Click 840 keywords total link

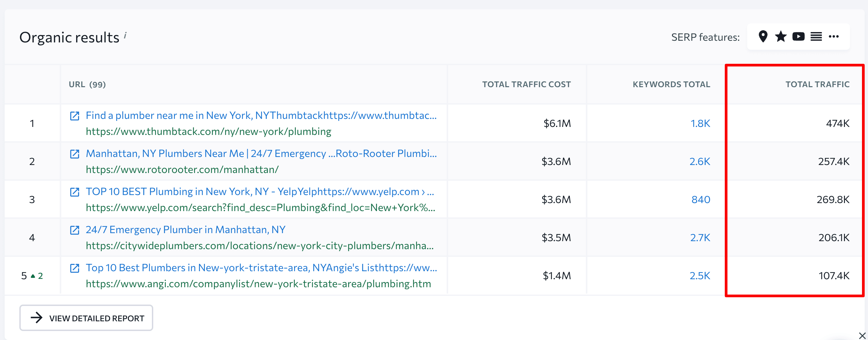click(701, 199)
